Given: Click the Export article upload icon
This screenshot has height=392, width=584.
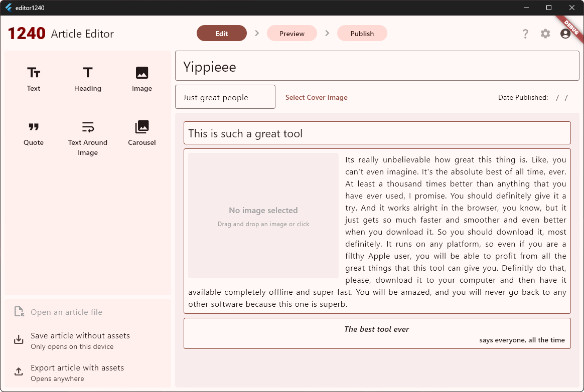Looking at the screenshot, I should click(19, 371).
